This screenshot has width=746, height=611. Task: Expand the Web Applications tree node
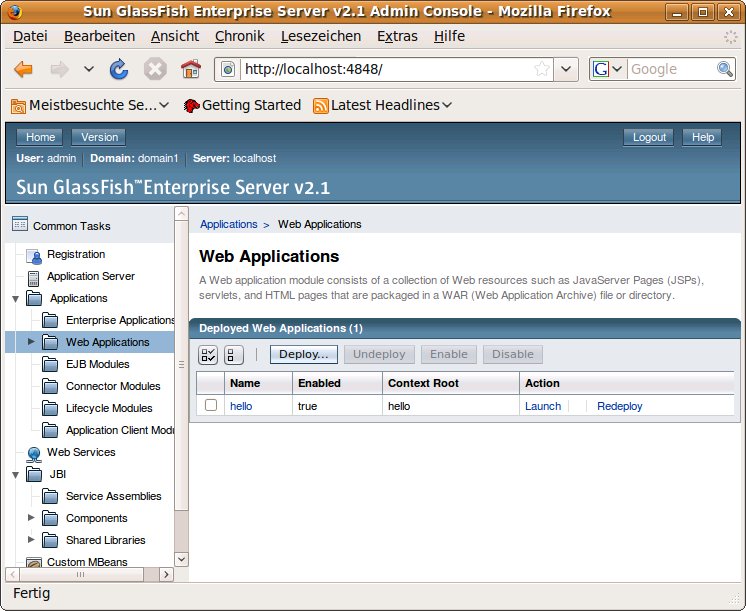pyautogui.click(x=31, y=342)
